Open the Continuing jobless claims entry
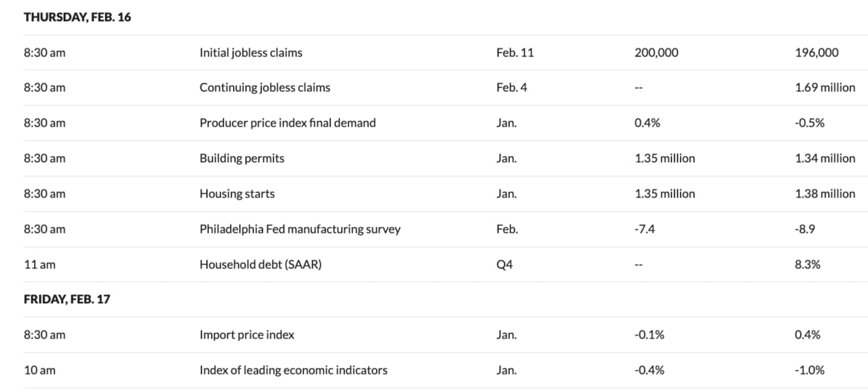 (265, 88)
